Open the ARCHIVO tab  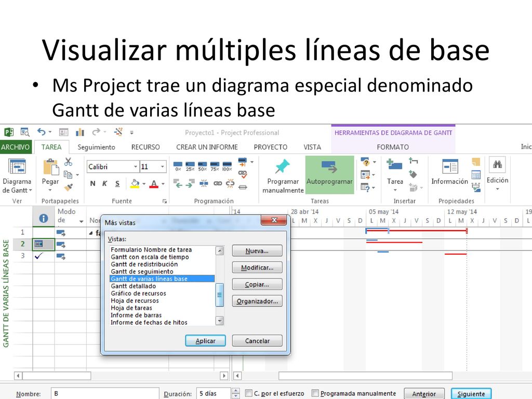coord(16,147)
